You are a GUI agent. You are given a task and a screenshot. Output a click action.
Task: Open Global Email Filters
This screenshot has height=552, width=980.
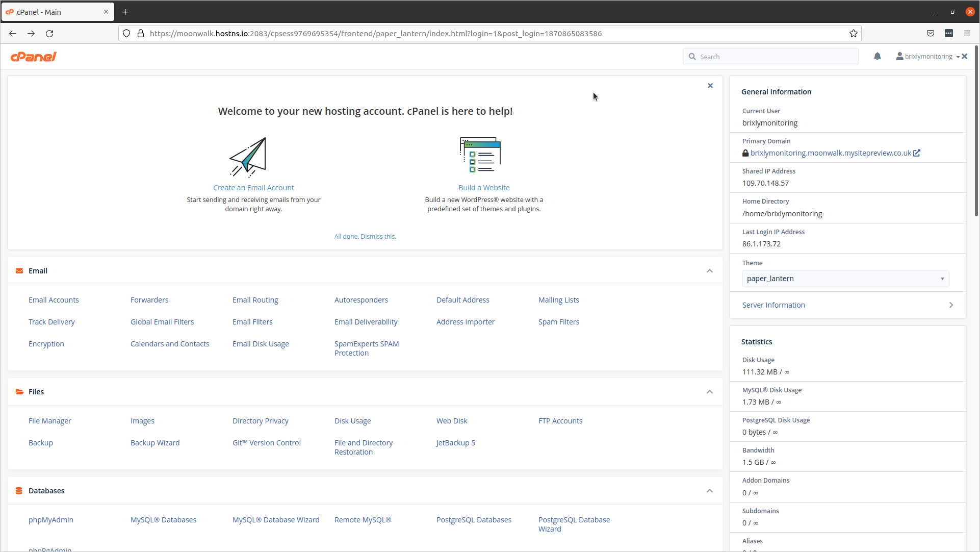point(162,322)
